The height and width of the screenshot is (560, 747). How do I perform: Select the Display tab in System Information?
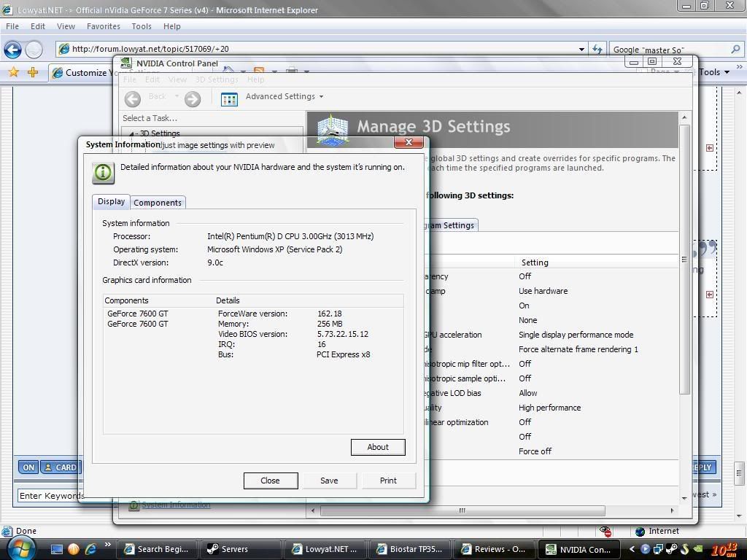[x=111, y=201]
